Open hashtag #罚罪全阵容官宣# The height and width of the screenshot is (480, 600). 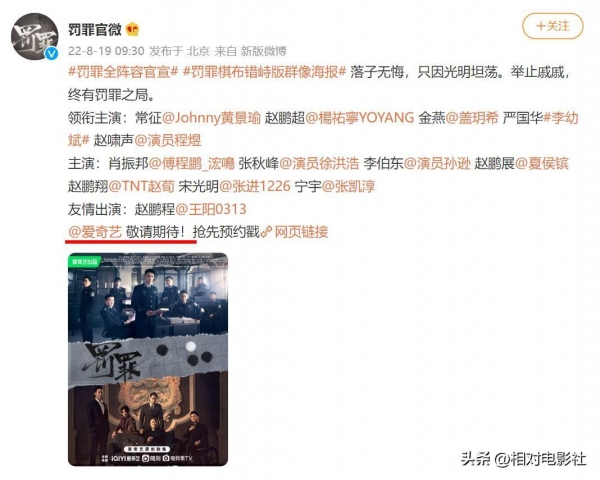pyautogui.click(x=123, y=72)
